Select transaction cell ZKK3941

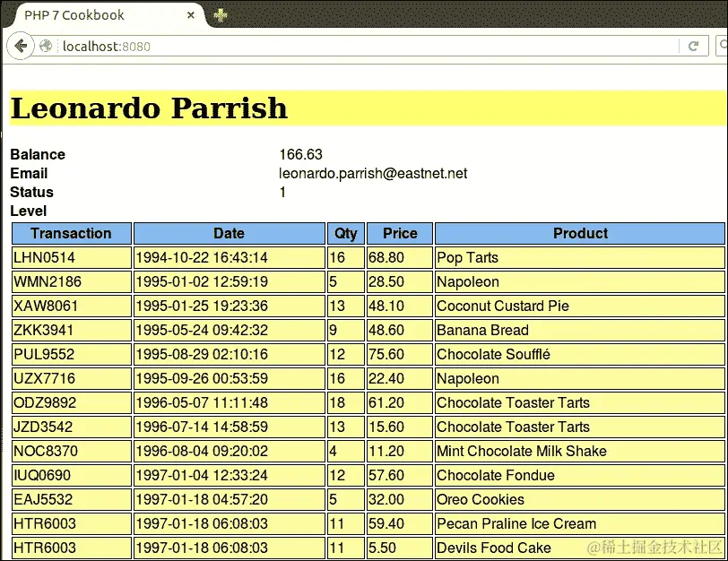tap(72, 330)
